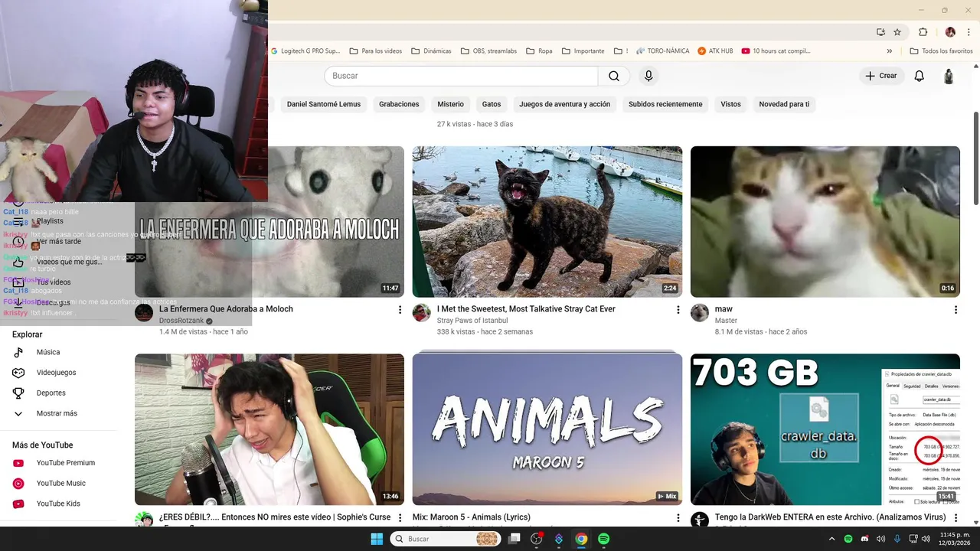
Task: Open the talkative stray cat video thumbnail
Action: pyautogui.click(x=547, y=222)
